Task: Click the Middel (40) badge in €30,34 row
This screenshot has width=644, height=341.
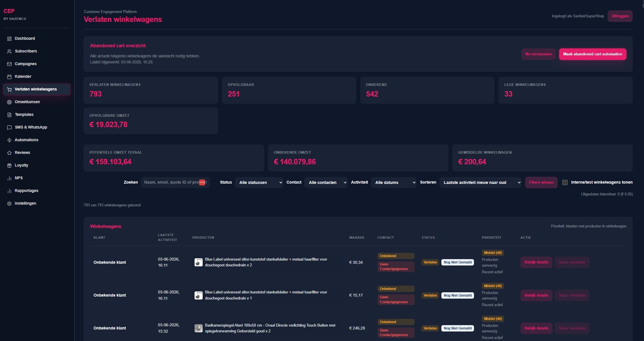Action: tap(493, 253)
